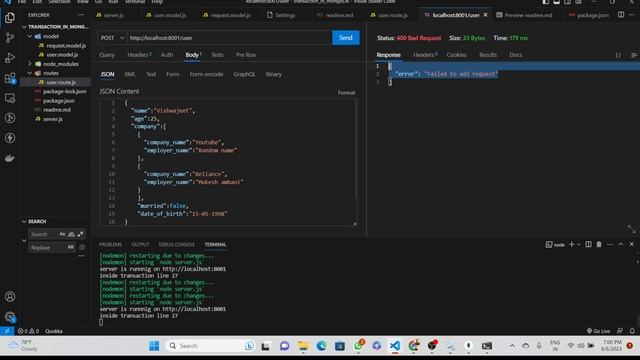Click the expand arrows icon in response pane

pos(631,229)
